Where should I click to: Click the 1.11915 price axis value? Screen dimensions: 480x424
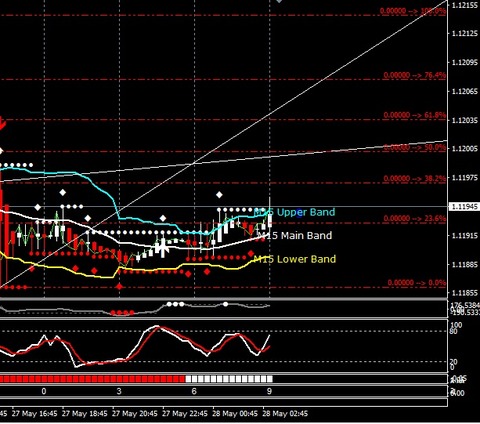[x=465, y=236]
